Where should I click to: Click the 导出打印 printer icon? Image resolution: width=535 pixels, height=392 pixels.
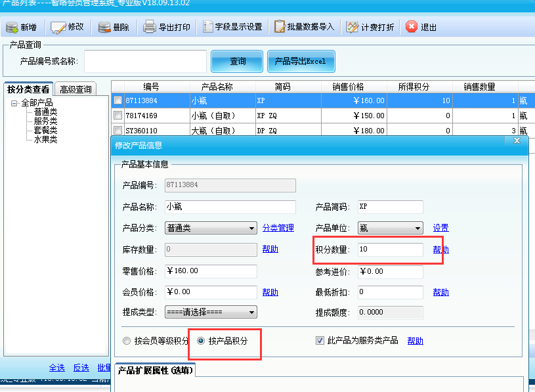(150, 27)
